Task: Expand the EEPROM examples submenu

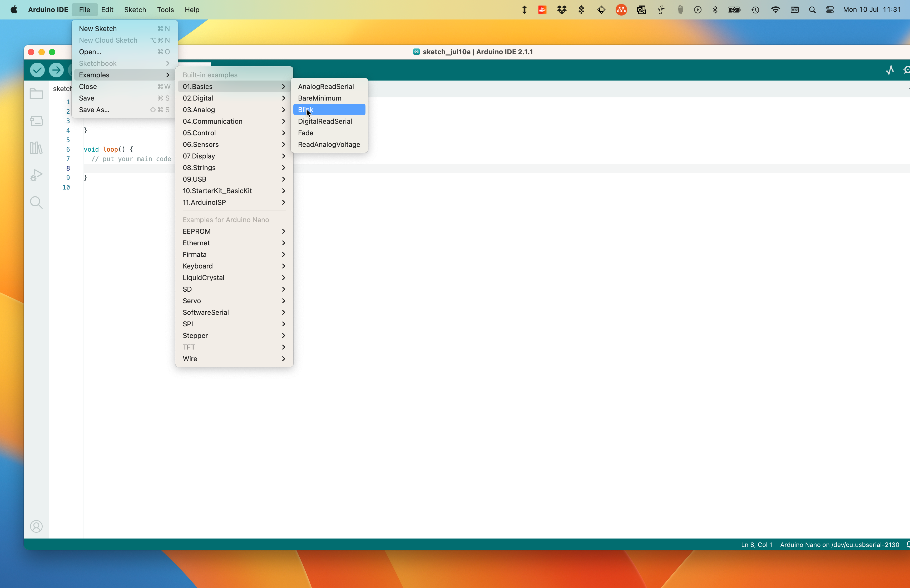Action: click(x=234, y=231)
